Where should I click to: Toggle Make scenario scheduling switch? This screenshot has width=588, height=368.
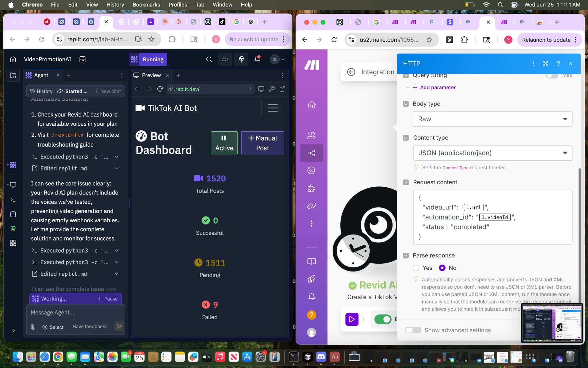[x=383, y=319]
